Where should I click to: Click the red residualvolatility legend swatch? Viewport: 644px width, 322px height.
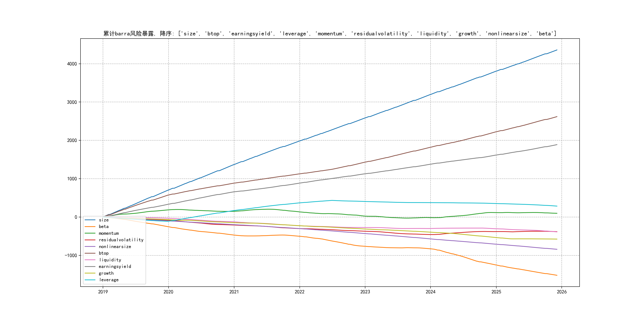point(90,240)
